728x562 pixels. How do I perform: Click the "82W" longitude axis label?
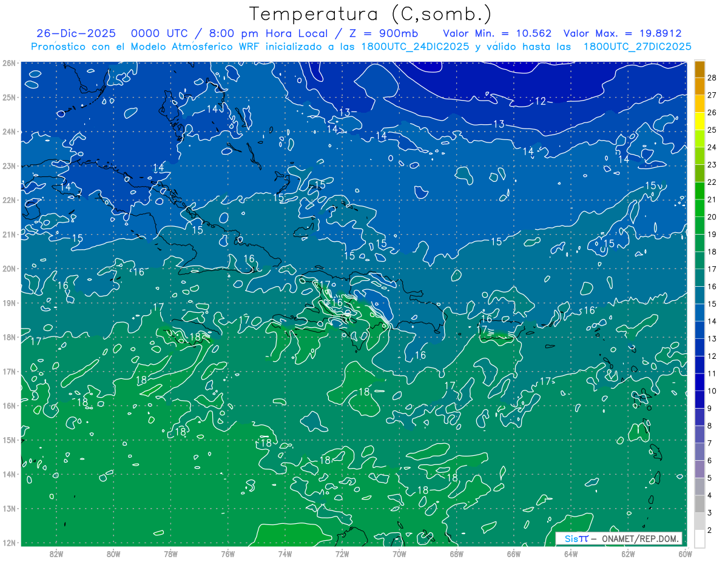(x=56, y=554)
